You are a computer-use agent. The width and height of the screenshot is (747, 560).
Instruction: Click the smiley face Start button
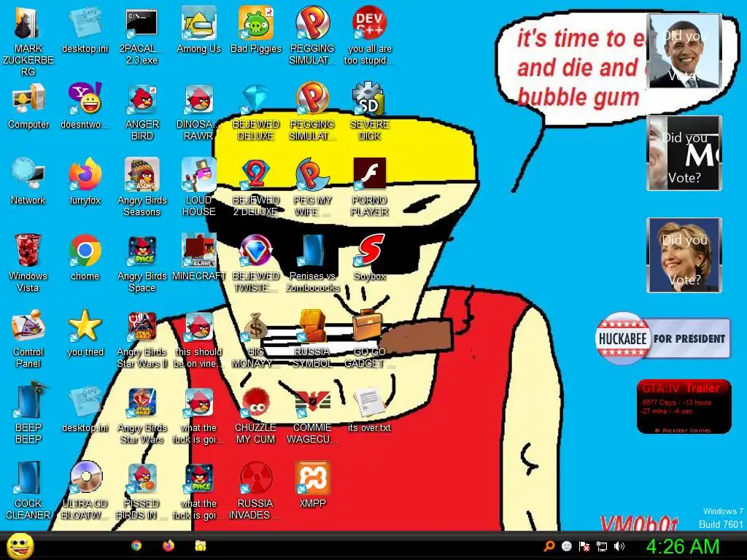20,545
